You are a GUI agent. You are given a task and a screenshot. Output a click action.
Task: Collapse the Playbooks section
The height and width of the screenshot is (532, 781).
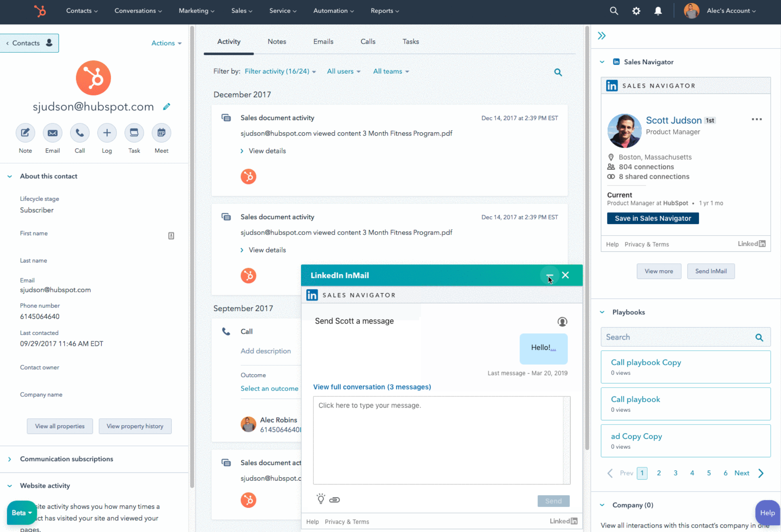point(602,312)
